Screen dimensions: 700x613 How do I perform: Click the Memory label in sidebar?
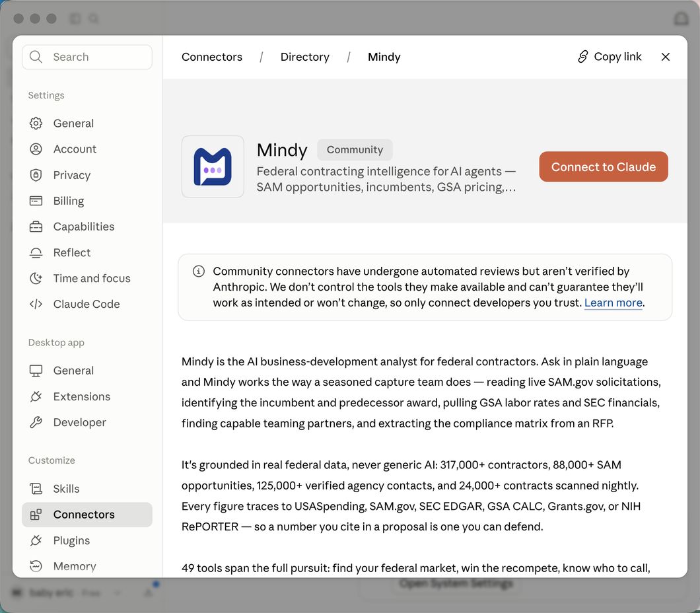(75, 566)
